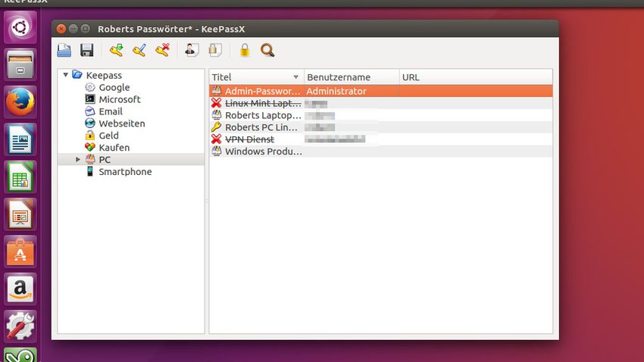Viewport: 644px width, 362px height.
Task: Collapse the Keepass root group
Action: [x=66, y=75]
